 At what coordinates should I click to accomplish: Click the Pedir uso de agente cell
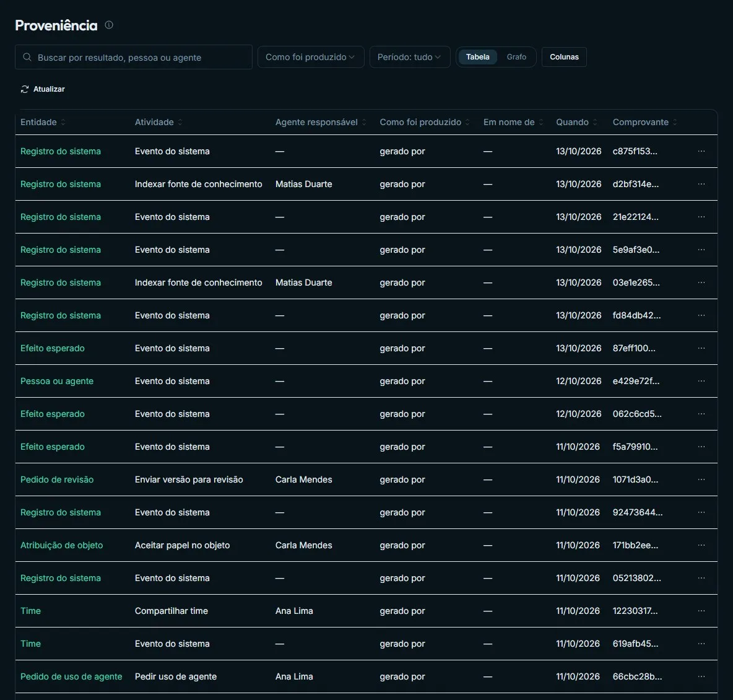[176, 676]
